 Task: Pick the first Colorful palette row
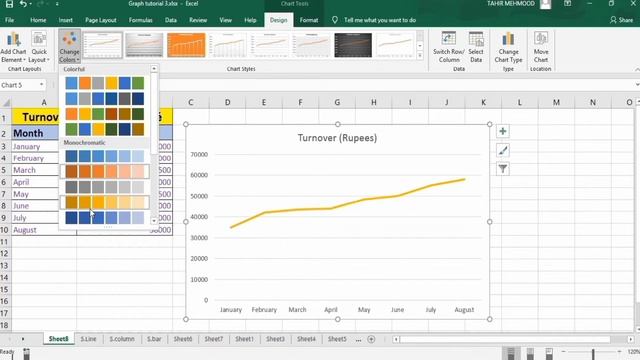point(104,83)
